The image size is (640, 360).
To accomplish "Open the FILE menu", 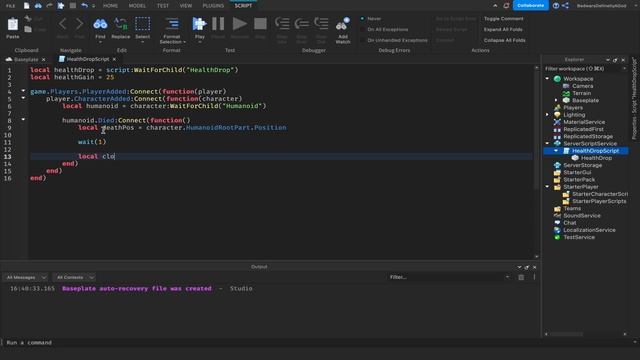I will pos(11,6).
